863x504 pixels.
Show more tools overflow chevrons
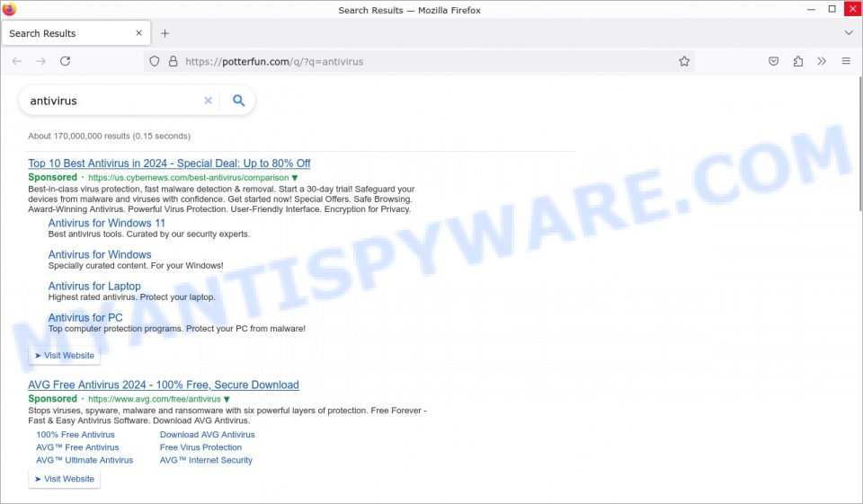pos(822,61)
